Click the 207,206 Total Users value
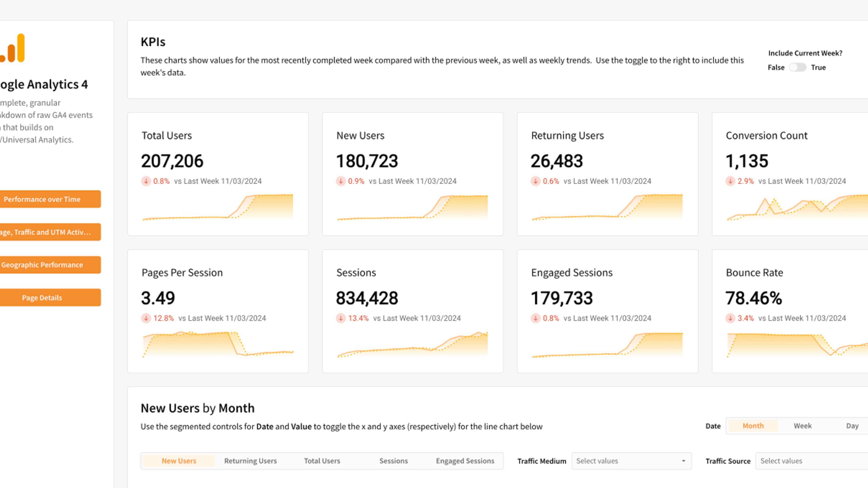Viewport: 868px width, 488px height. [x=172, y=161]
